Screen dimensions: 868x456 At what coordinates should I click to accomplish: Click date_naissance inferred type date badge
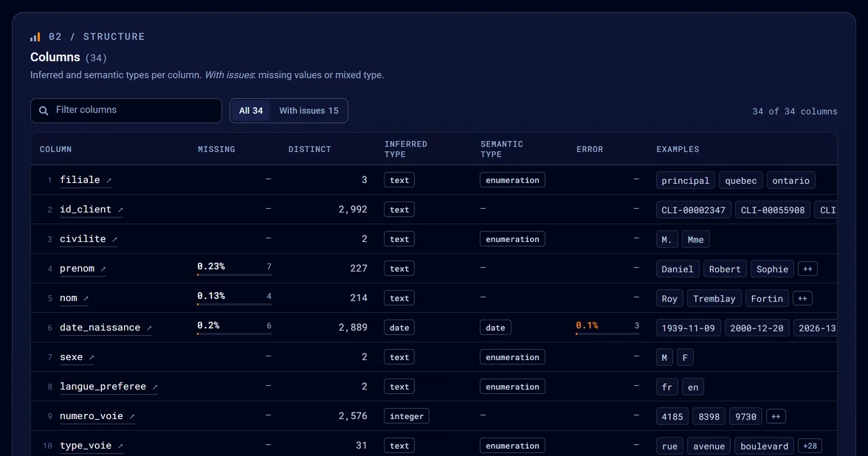pos(399,328)
